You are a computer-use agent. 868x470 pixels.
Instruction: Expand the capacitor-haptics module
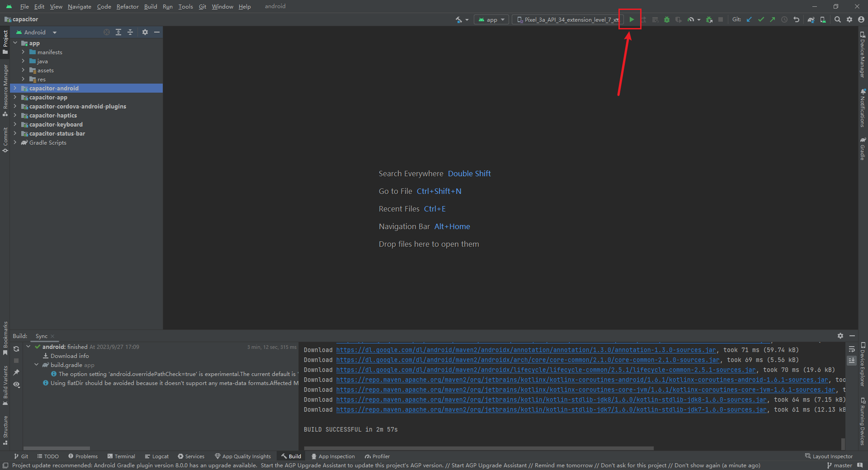[15, 115]
